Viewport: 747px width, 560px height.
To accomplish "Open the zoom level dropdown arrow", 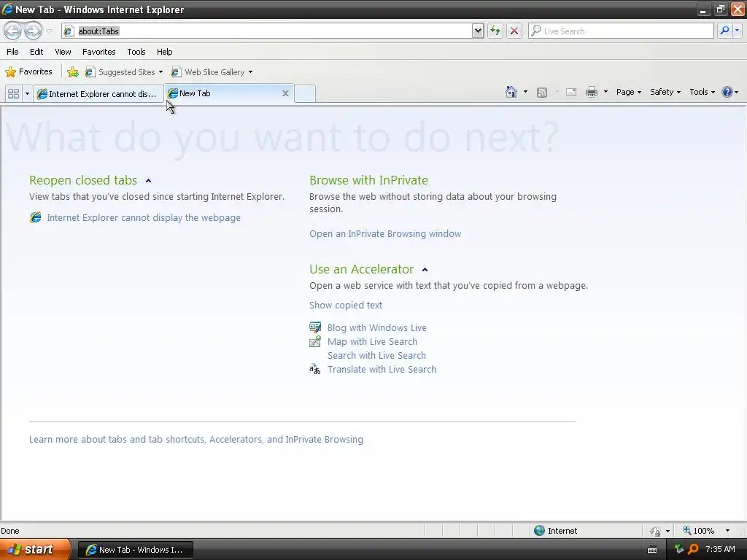I will pyautogui.click(x=727, y=531).
